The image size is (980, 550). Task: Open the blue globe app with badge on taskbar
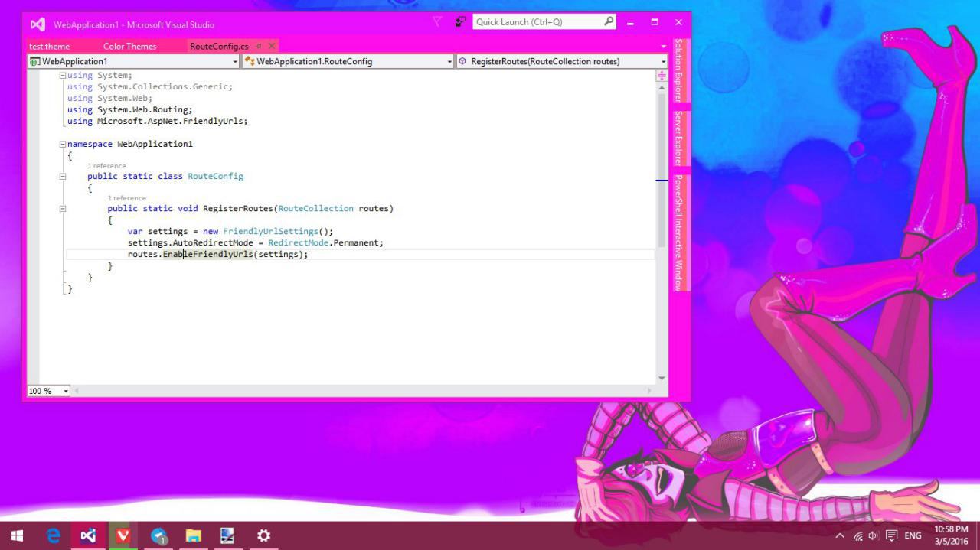158,535
